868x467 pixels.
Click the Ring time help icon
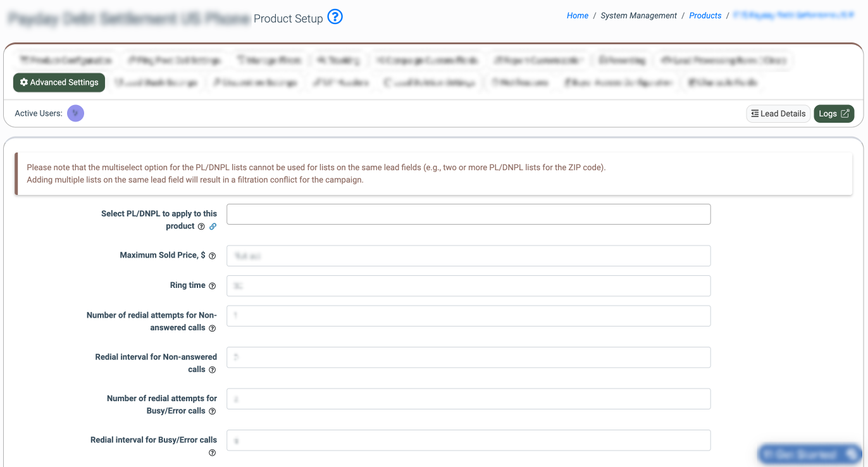(213, 286)
